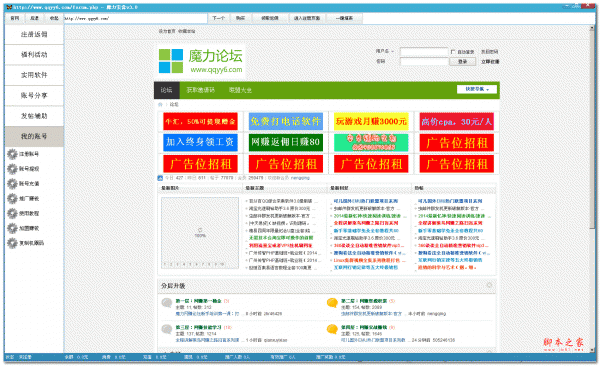
Task: Toggle the 自动登录 checkbox
Action: click(453, 52)
